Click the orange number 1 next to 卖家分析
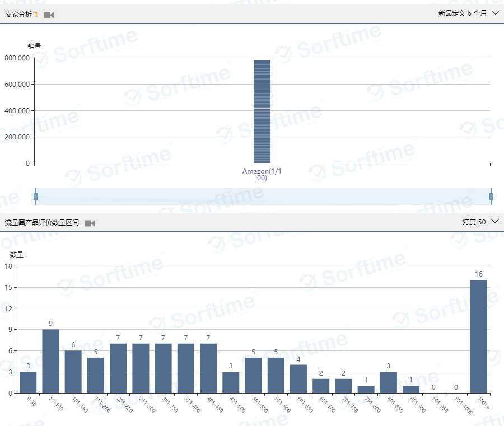The image size is (504, 426). pos(36,15)
